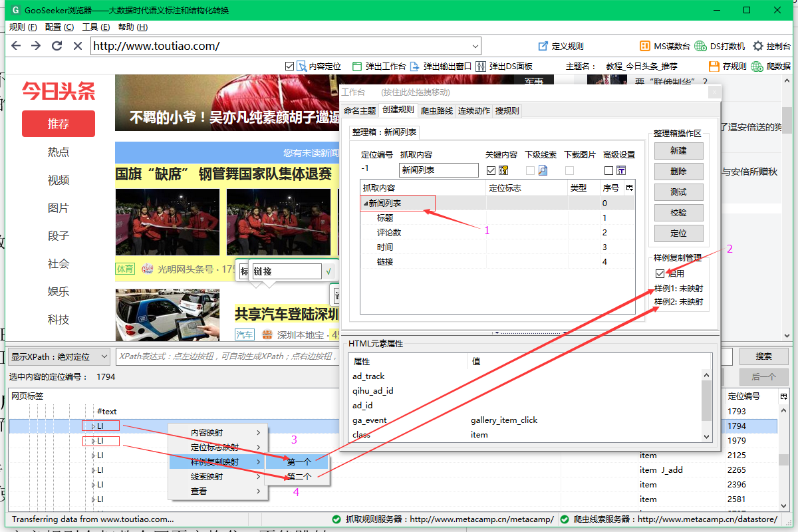Image resolution: width=798 pixels, height=532 pixels.
Task: Choose 第一个 in the context submenu
Action: [x=299, y=462]
